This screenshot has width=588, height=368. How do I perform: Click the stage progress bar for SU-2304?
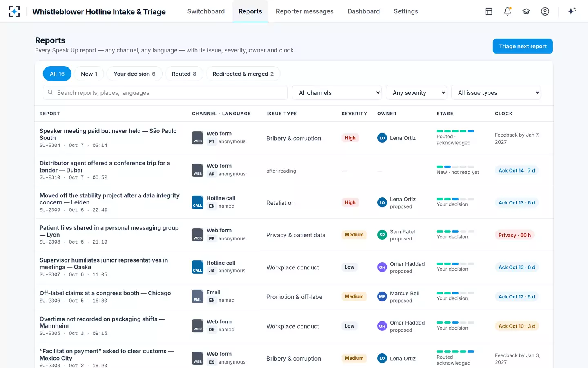tap(455, 131)
